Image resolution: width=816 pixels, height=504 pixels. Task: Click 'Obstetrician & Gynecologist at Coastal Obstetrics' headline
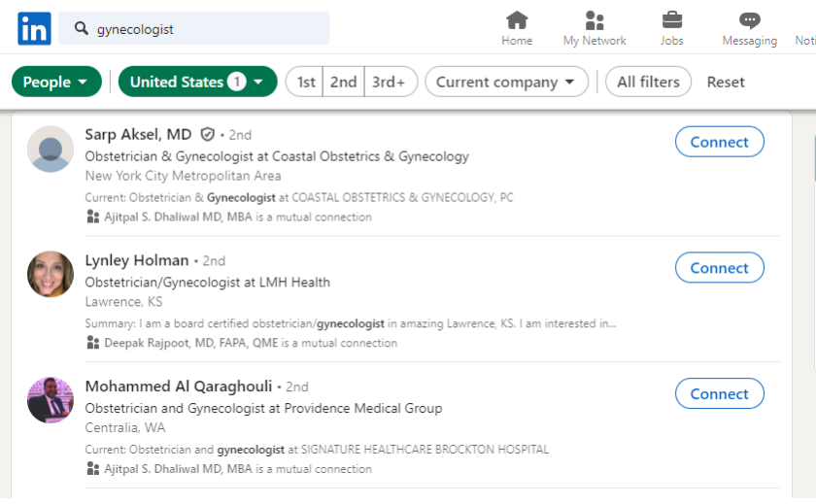tap(277, 156)
